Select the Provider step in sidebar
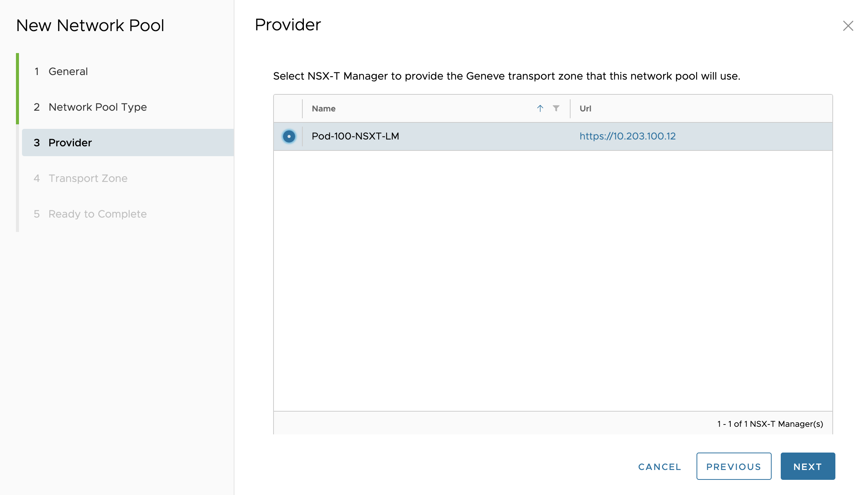868x495 pixels. tap(70, 143)
